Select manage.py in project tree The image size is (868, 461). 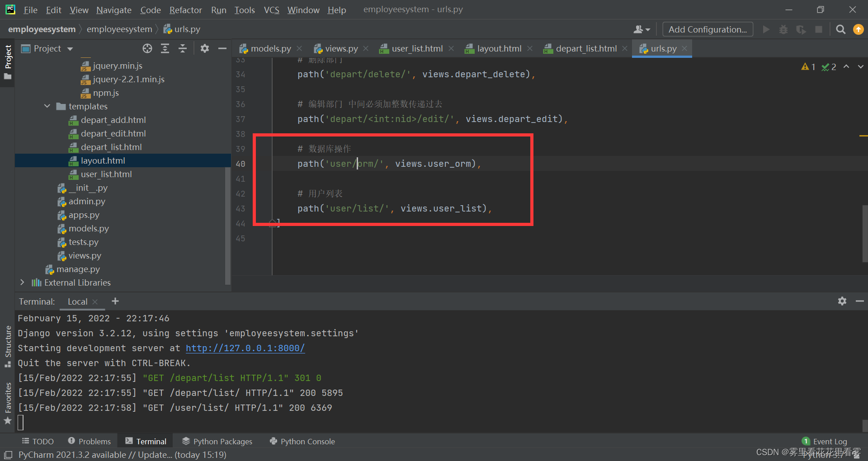78,269
